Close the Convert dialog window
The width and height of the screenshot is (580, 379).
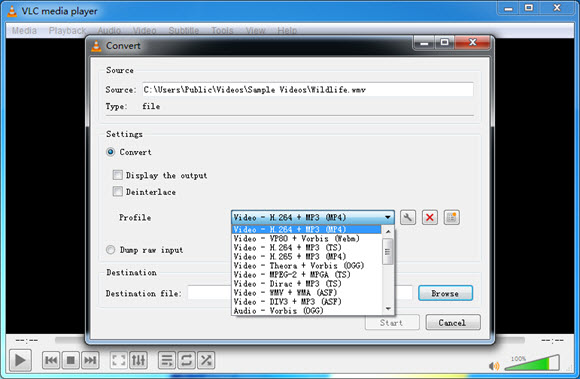[473, 42]
